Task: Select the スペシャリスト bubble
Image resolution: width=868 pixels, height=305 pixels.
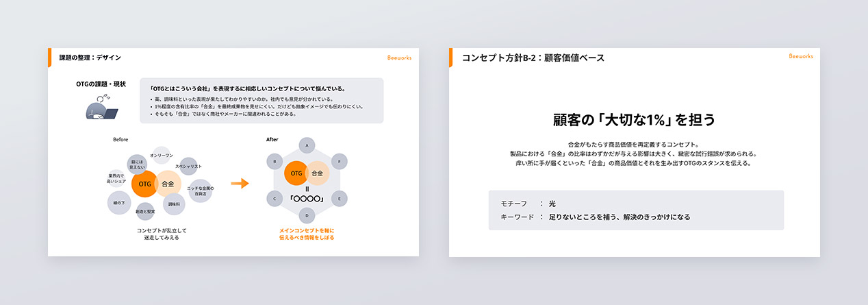Action: pyautogui.click(x=188, y=167)
